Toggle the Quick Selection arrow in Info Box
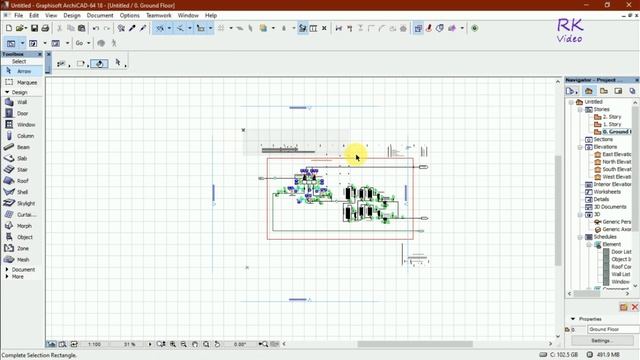The height and width of the screenshot is (360, 640). point(118,62)
